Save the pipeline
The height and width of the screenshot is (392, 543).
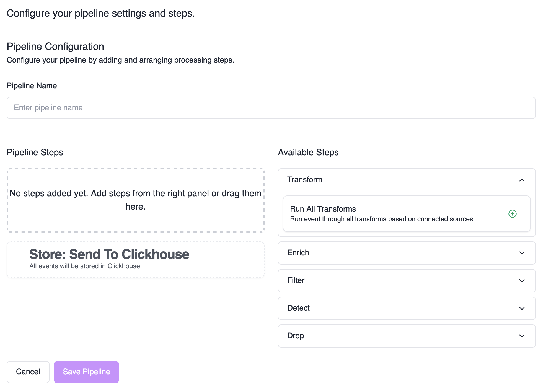86,372
